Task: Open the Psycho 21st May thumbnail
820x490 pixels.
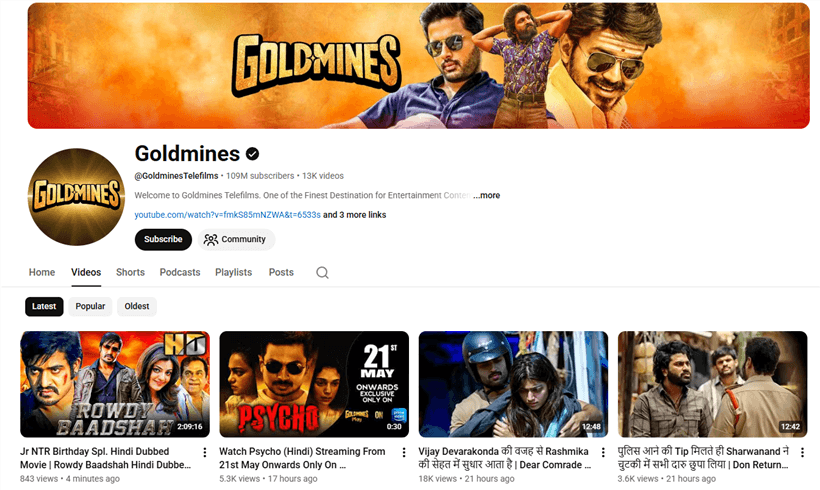Action: pos(314,384)
